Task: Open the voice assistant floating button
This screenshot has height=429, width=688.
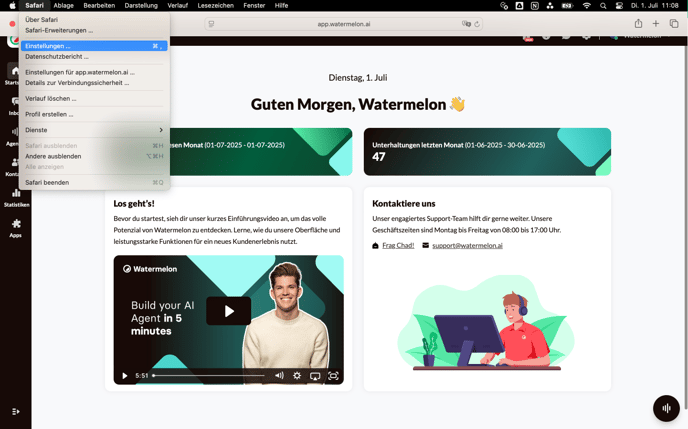Action: 666,408
